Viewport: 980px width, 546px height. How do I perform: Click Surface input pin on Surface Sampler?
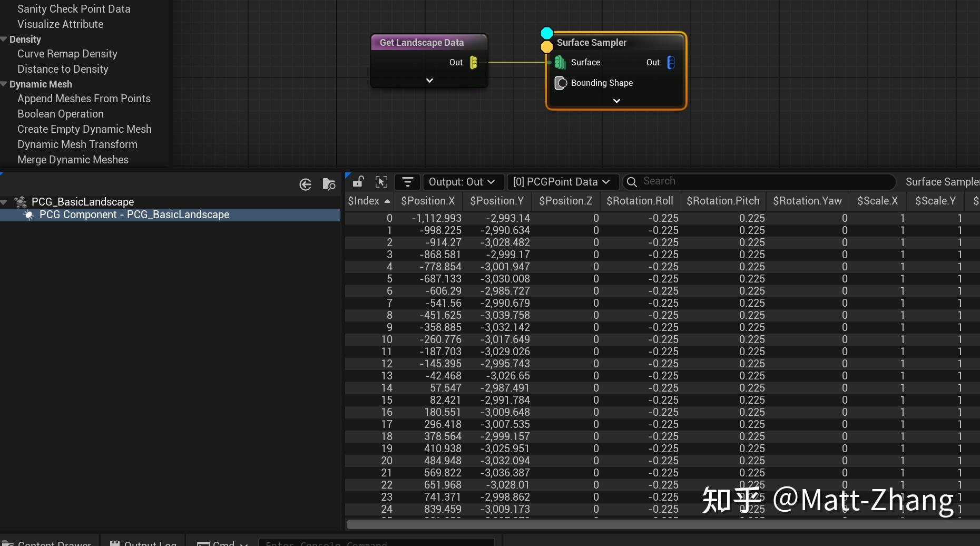560,63
